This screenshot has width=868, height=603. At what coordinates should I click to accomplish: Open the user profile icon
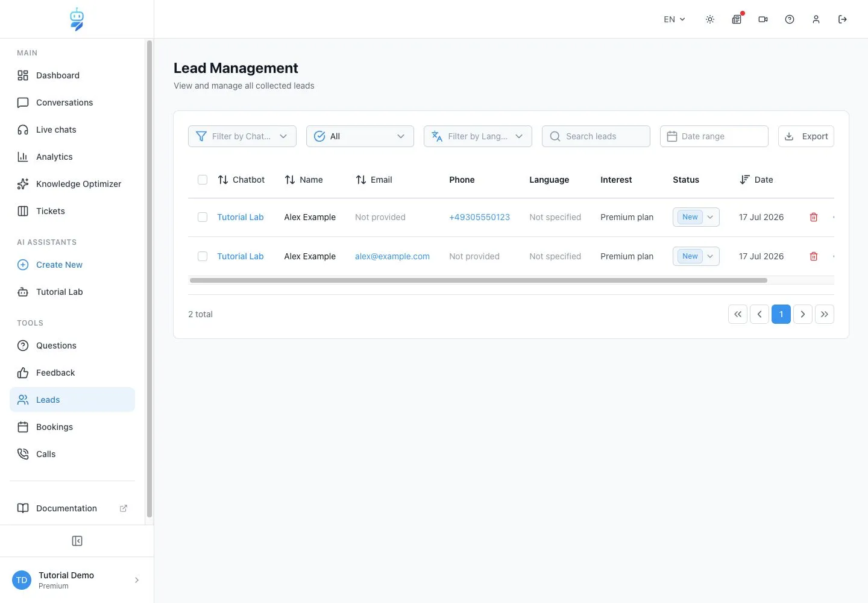pyautogui.click(x=816, y=19)
